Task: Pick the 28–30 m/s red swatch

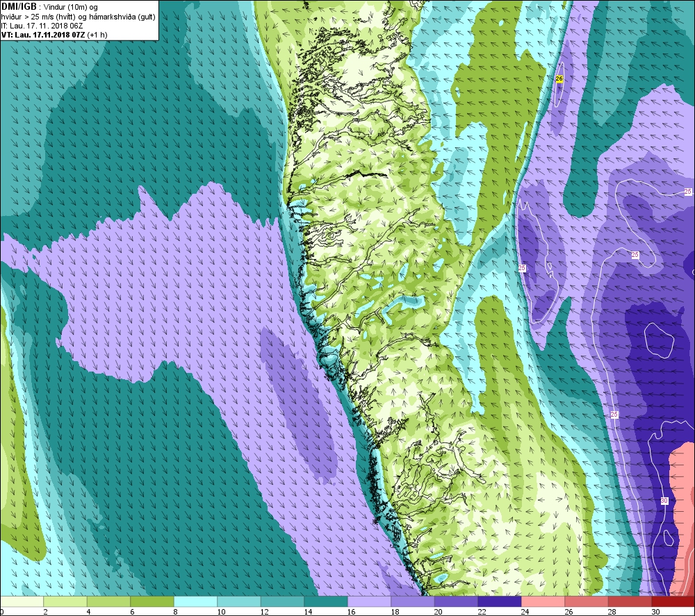Action: tap(630, 601)
